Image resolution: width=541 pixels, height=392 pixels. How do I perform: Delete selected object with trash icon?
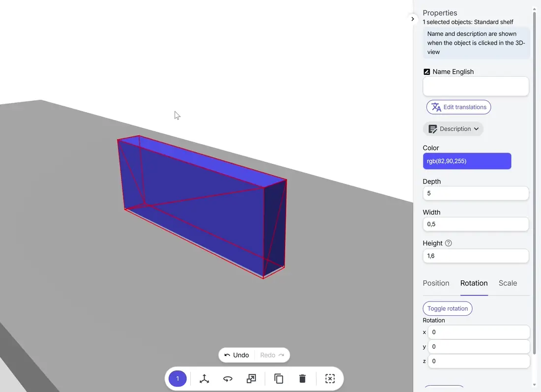pyautogui.click(x=302, y=379)
